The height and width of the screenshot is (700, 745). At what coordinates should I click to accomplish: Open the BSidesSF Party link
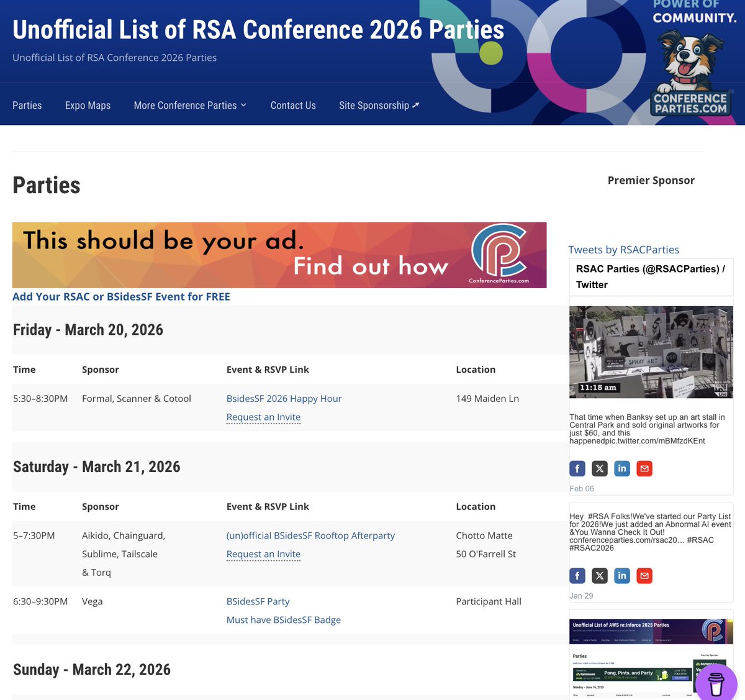click(x=258, y=602)
